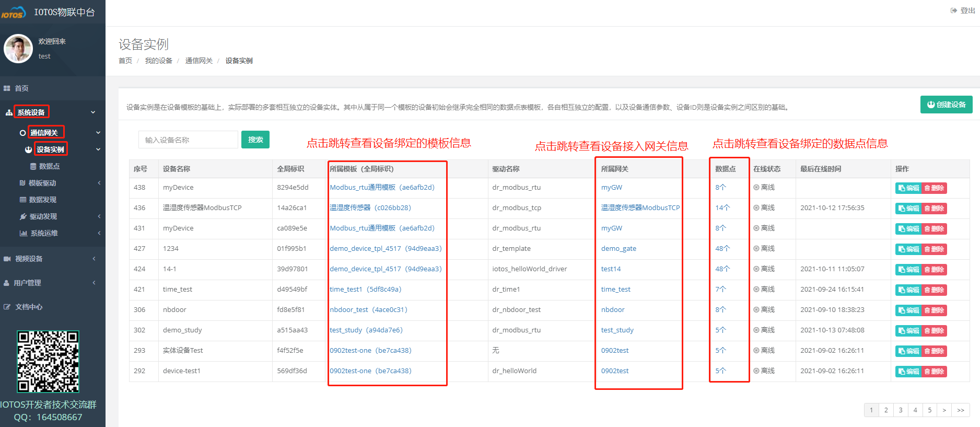
Task: Expand the 视频设备 menu arrow
Action: pyautogui.click(x=94, y=259)
